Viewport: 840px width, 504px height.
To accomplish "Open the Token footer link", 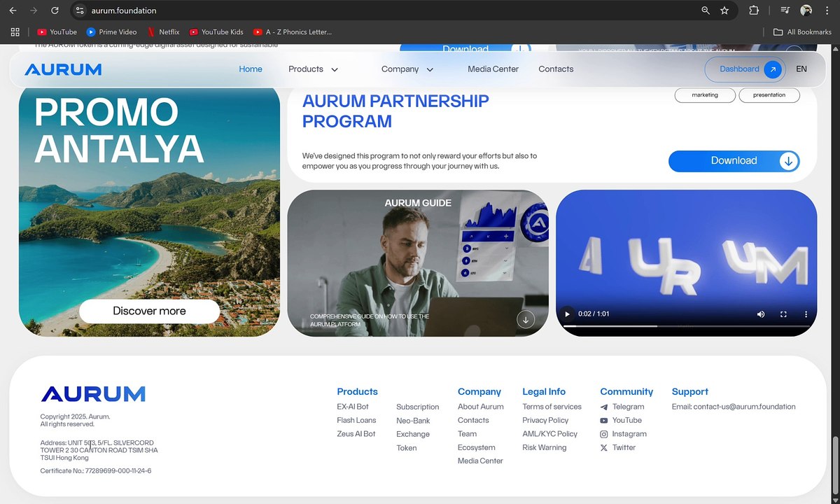I will point(407,448).
